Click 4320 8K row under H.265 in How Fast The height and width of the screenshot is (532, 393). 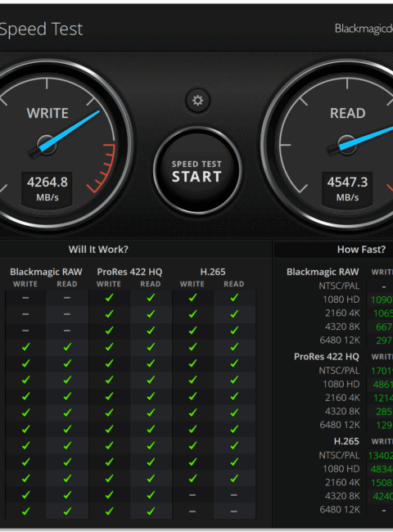point(342,496)
